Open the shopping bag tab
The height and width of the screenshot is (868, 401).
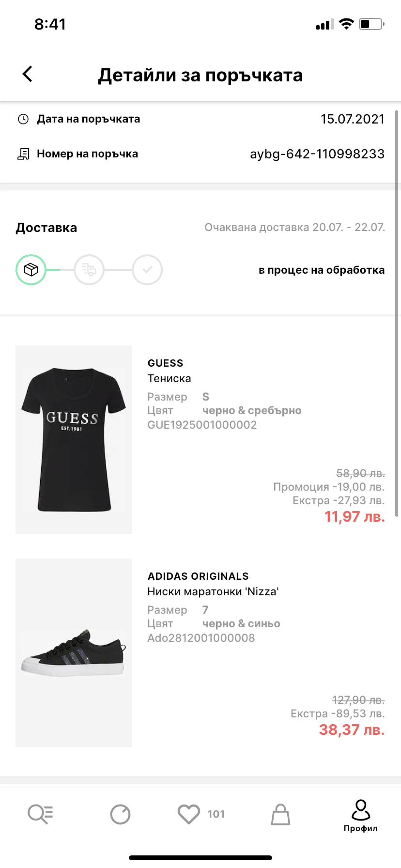(x=280, y=814)
